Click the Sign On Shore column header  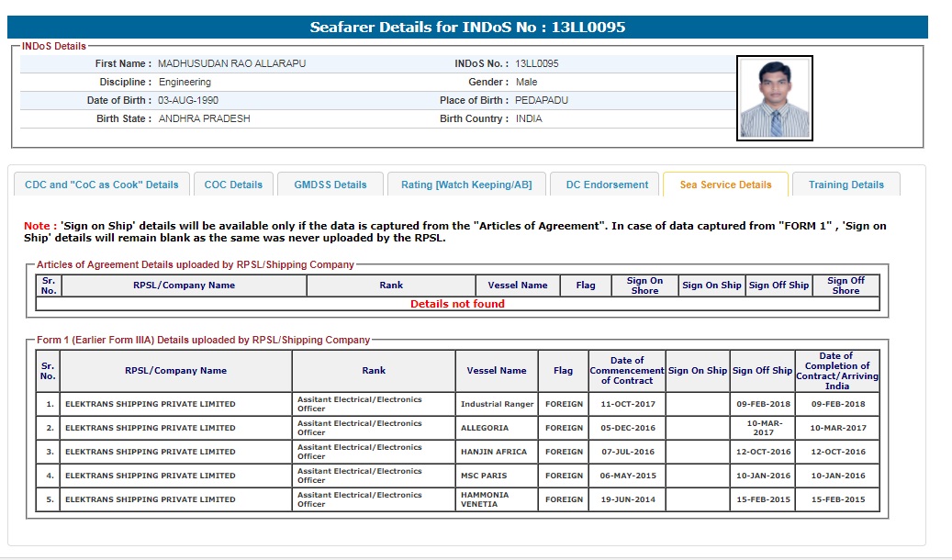point(644,286)
